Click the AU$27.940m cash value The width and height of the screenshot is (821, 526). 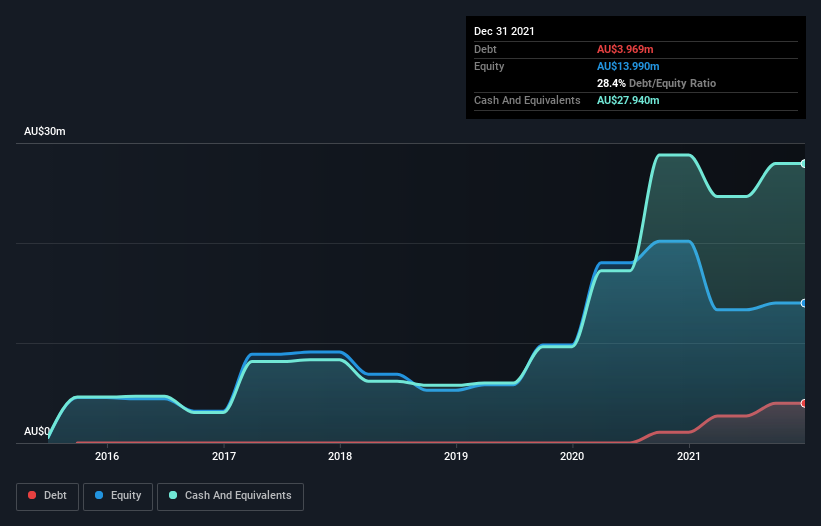pyautogui.click(x=628, y=100)
